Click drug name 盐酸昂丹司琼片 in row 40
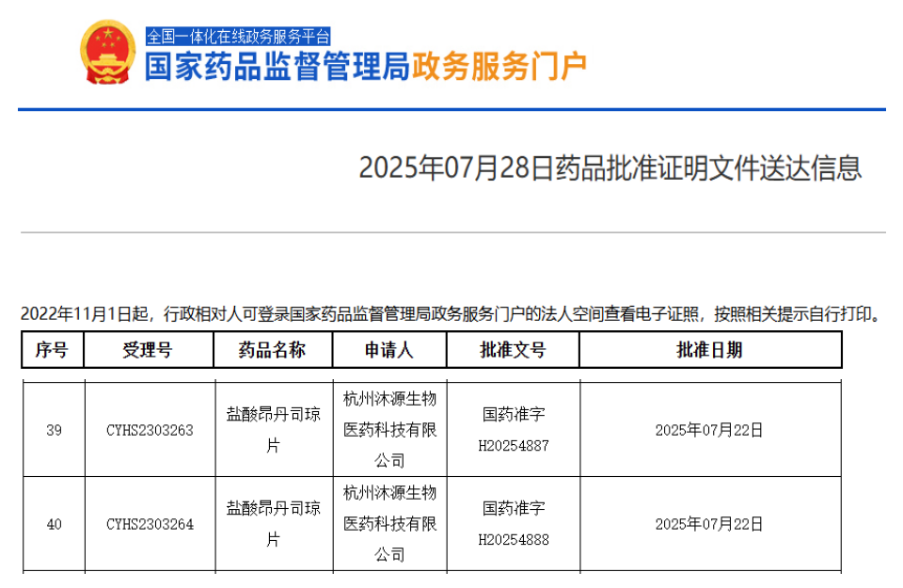Screen dimensions: 903x588 point(274,523)
